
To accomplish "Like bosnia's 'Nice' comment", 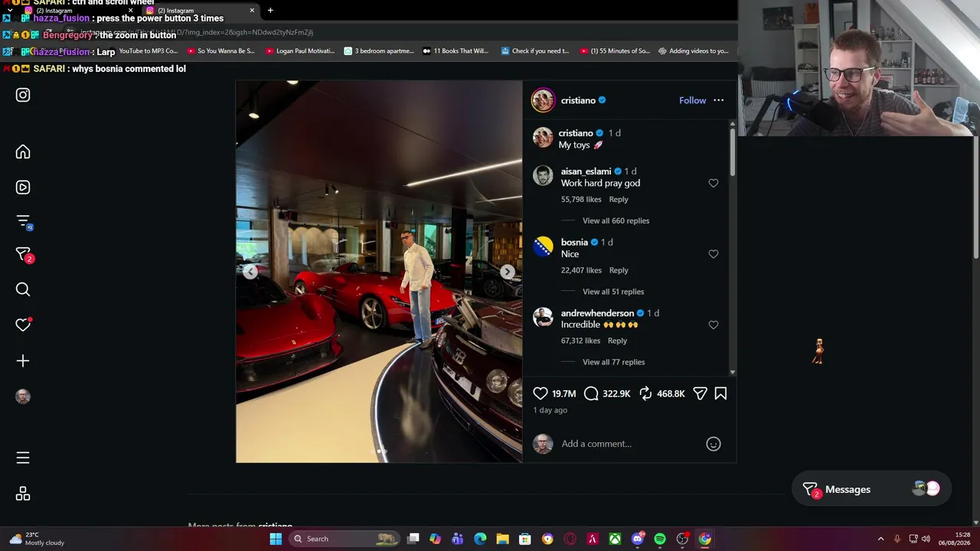I will (714, 254).
